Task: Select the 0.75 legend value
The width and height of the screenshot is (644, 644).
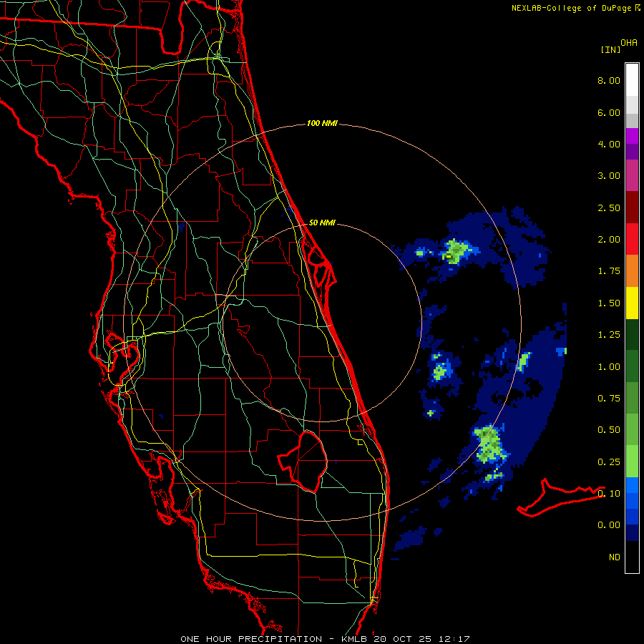Action: (x=609, y=399)
